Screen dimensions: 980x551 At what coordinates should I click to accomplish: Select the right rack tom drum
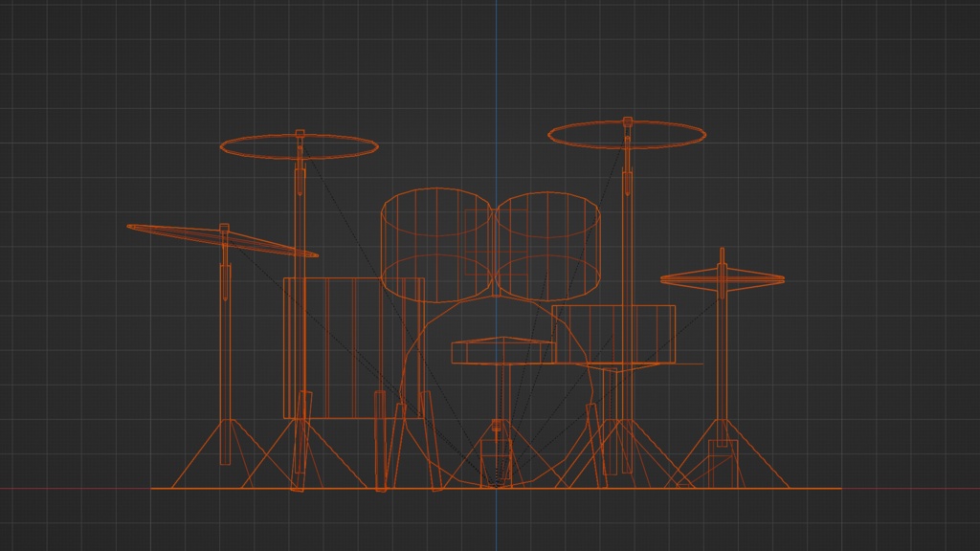[548, 246]
